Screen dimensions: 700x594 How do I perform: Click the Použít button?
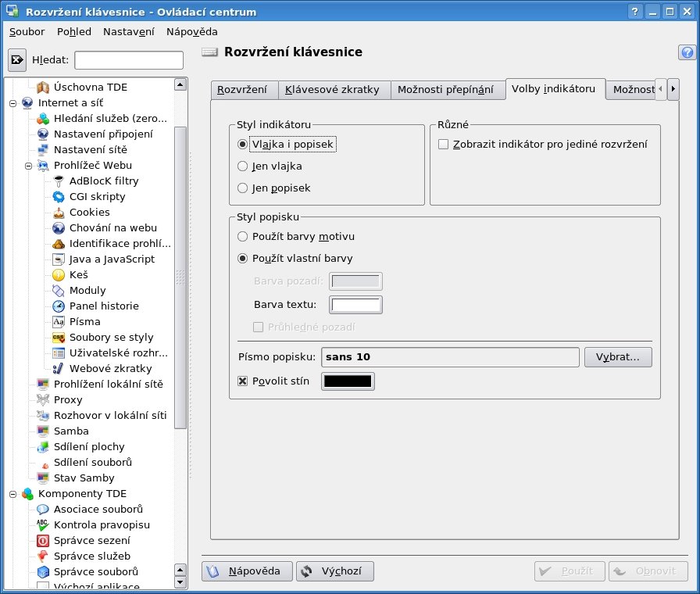point(570,571)
